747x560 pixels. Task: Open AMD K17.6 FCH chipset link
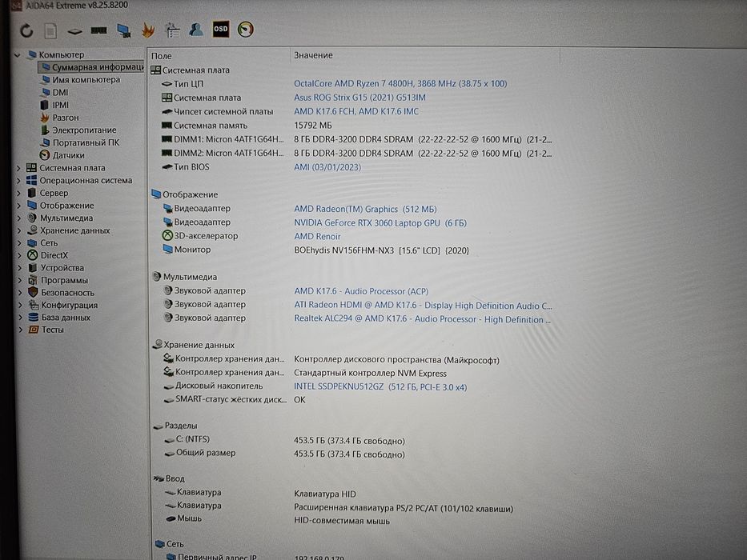[356, 111]
